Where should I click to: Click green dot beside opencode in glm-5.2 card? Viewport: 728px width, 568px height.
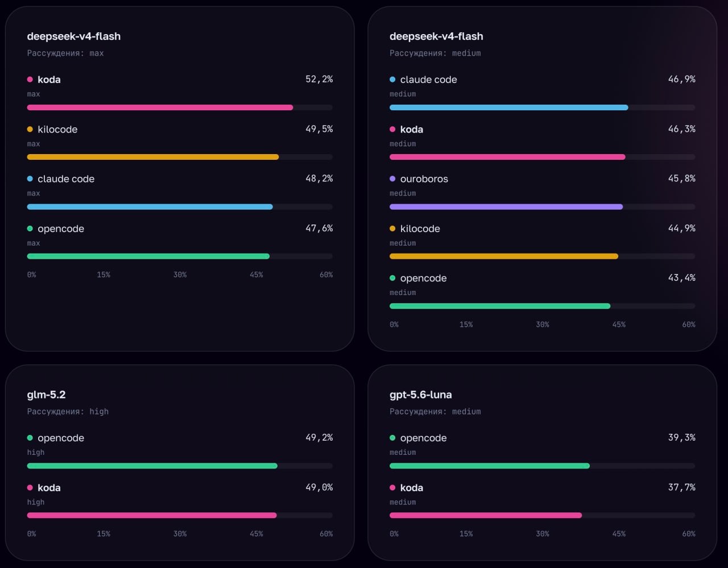point(30,438)
